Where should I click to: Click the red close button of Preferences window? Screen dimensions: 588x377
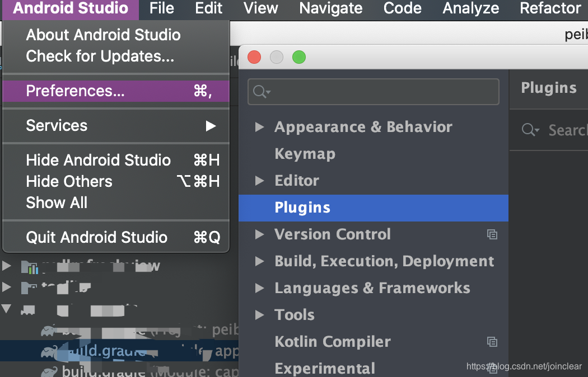pos(254,57)
